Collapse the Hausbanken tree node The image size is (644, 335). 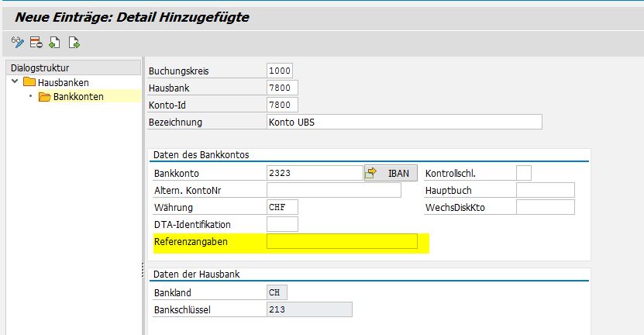(x=15, y=82)
